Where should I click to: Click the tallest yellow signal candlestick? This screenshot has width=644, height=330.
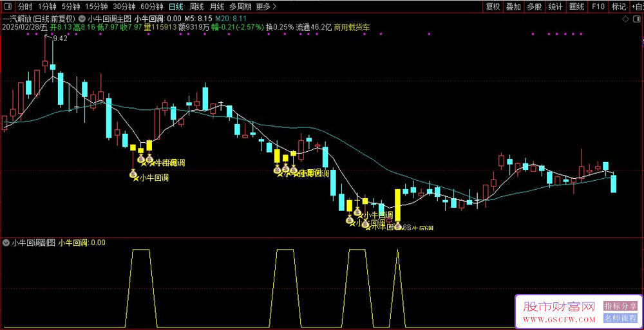397,205
